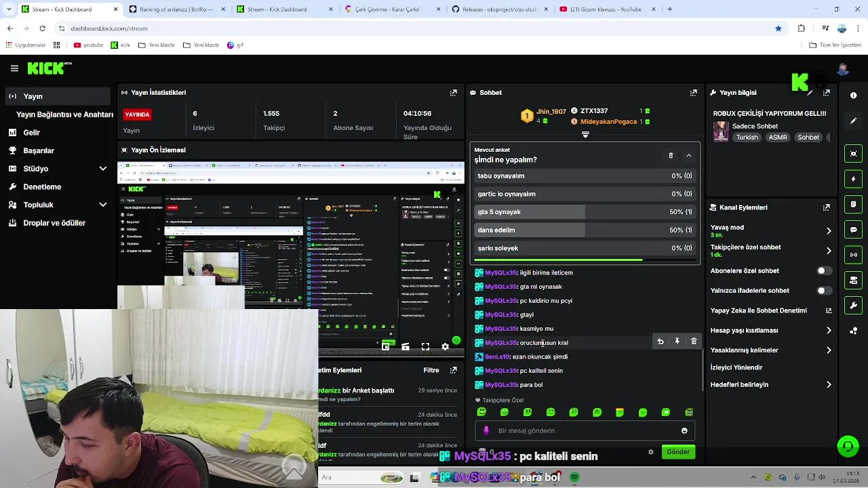
Task: Open Yayın Bağlantısı ve Anahtarı page
Action: click(64, 115)
